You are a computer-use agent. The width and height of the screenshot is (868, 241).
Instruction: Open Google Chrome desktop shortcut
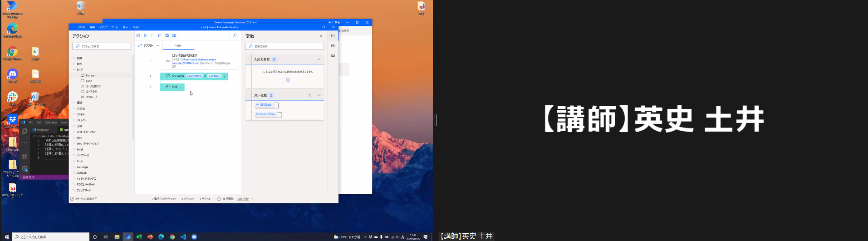click(12, 54)
